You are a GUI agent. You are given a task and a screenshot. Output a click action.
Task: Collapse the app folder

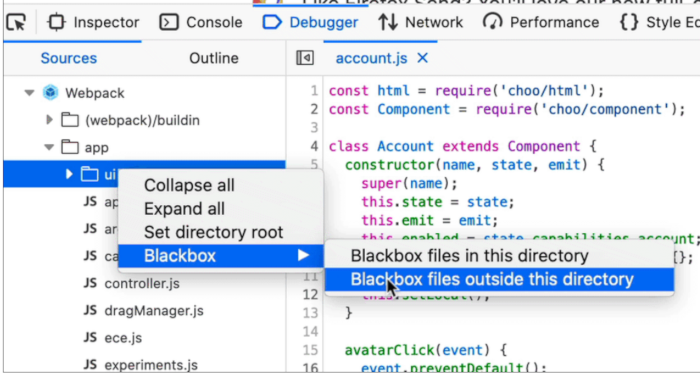[49, 147]
